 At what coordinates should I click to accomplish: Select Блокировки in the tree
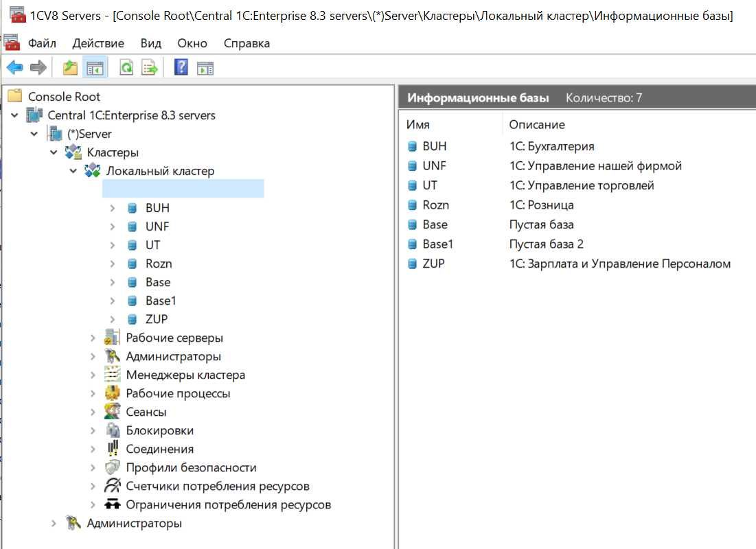pyautogui.click(x=159, y=430)
